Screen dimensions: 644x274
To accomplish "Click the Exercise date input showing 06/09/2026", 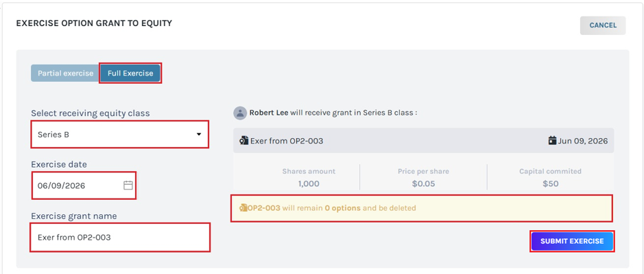I will click(84, 185).
